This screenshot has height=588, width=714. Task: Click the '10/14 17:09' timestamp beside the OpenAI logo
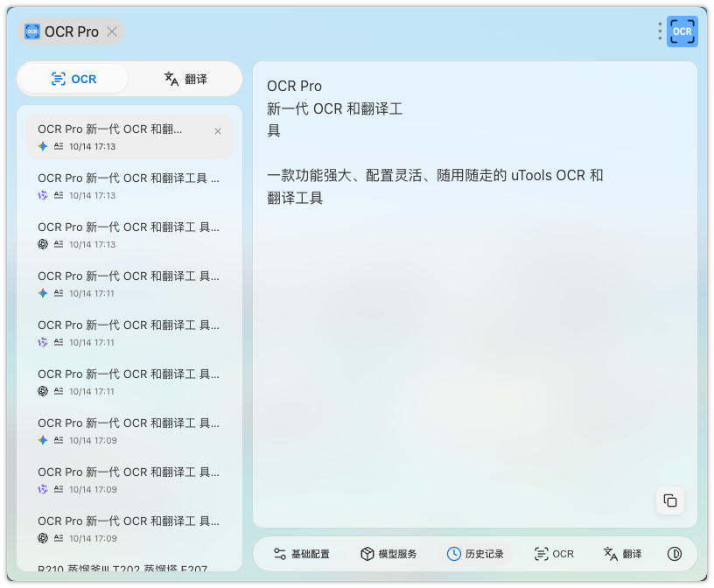point(93,539)
